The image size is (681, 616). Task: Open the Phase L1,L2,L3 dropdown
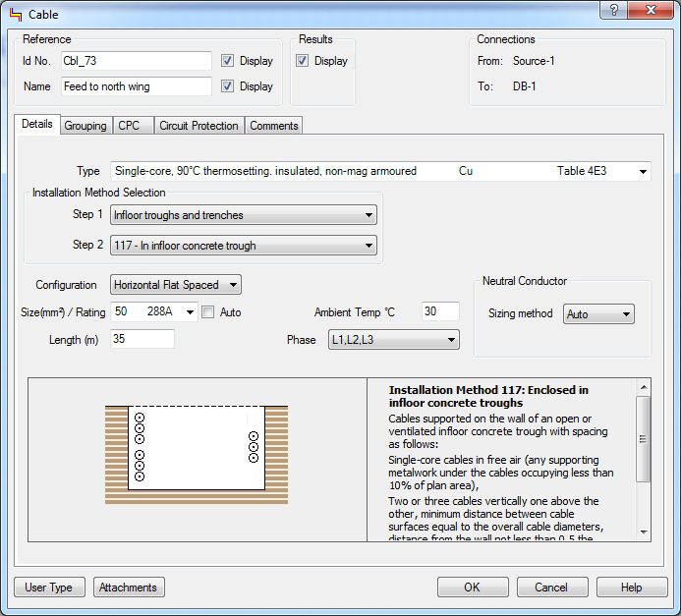click(x=393, y=340)
